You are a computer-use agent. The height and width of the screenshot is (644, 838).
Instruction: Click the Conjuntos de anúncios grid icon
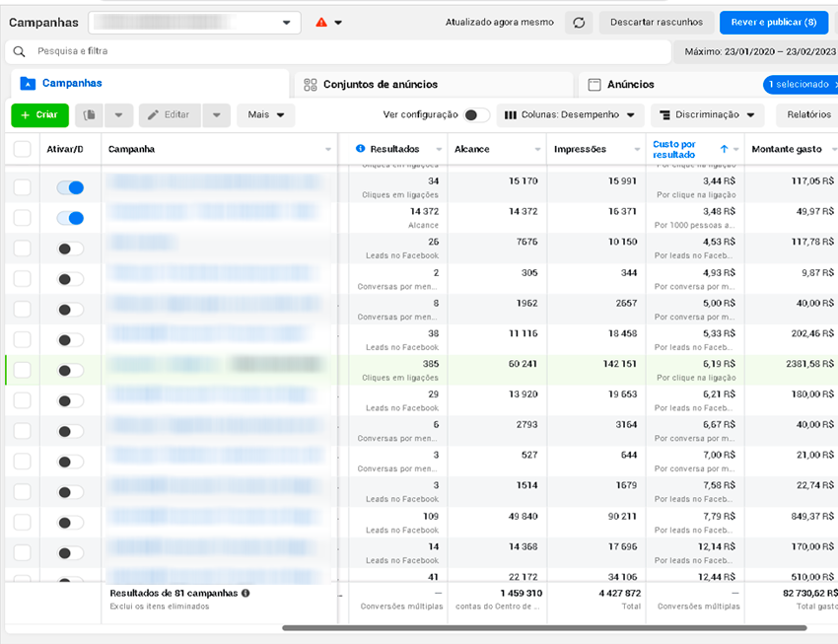(310, 85)
